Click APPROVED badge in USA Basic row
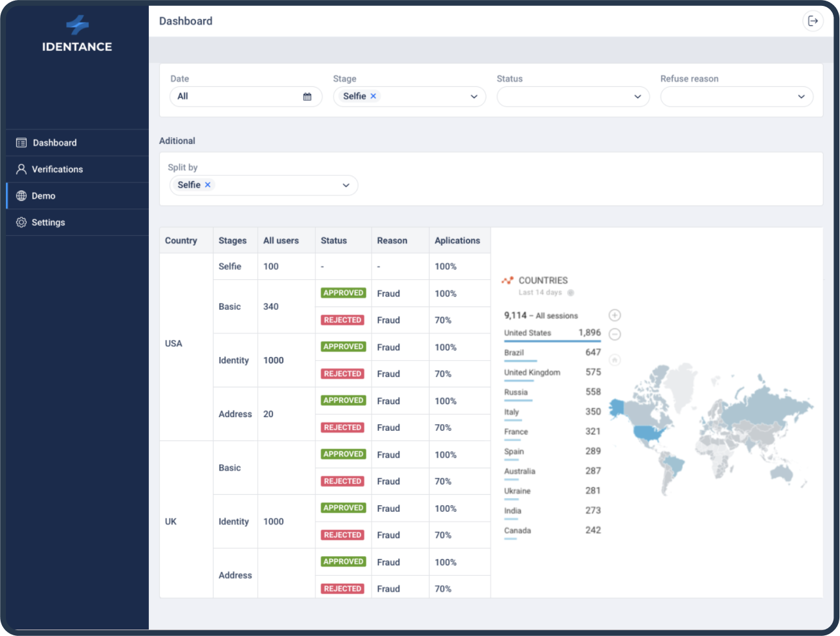 343,293
